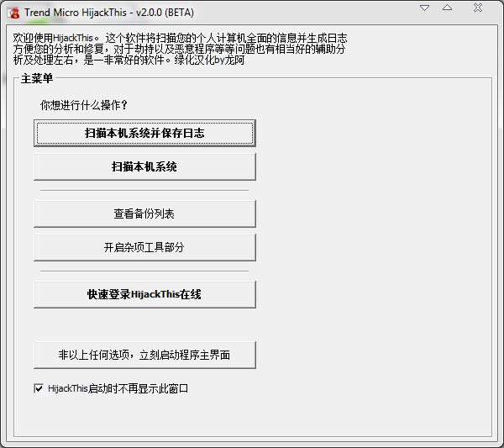The width and height of the screenshot is (504, 448).
Task: Click 扫描本机系统并保存日志 button
Action: (x=144, y=133)
